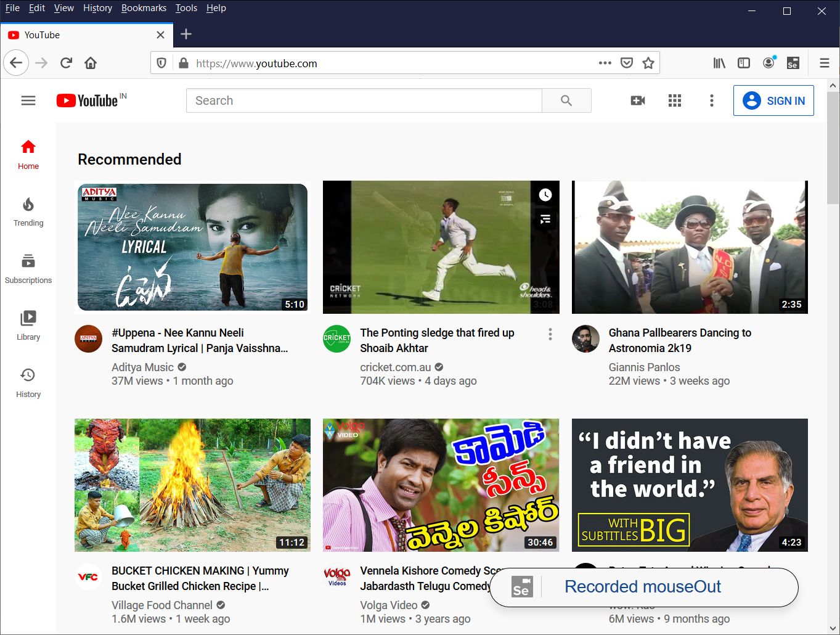Open Uppena Nee Kannu Neeli video title
Screen dimensions: 840x635
[x=200, y=340]
